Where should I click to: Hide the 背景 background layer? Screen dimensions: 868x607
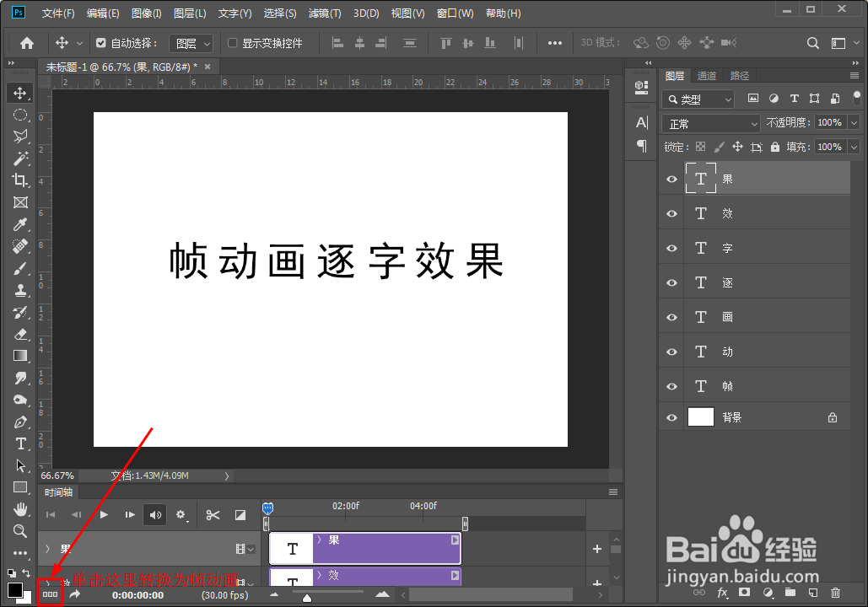coord(671,418)
